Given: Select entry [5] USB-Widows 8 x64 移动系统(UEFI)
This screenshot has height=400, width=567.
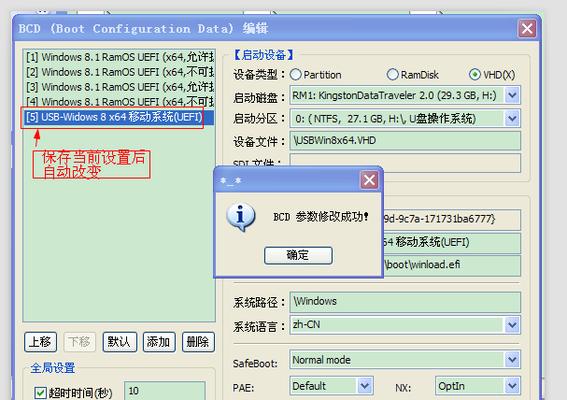Looking at the screenshot, I should (120, 117).
